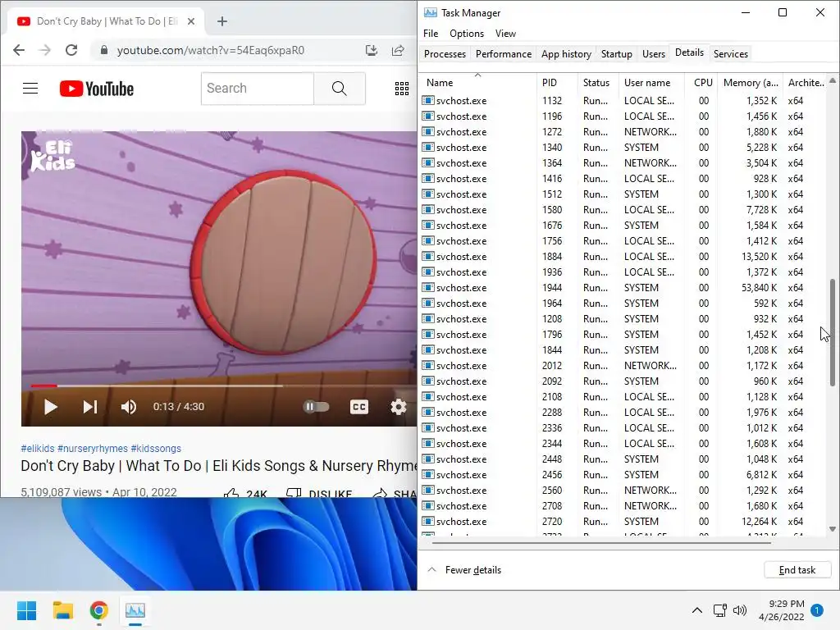Open a new Chrome tab
Viewport: 840px width, 630px height.
click(x=222, y=21)
